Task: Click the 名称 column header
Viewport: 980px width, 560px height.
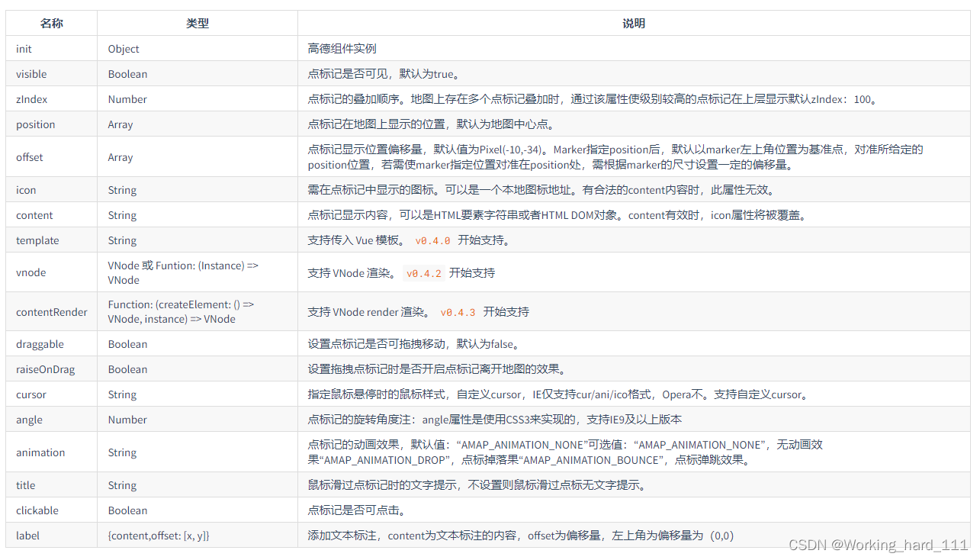Action: (51, 23)
